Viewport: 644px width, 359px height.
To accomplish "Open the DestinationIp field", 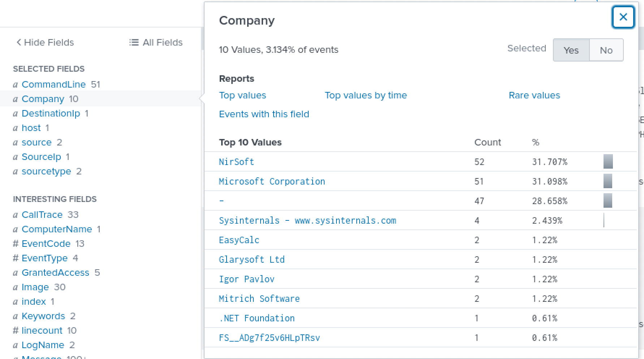I will 51,113.
